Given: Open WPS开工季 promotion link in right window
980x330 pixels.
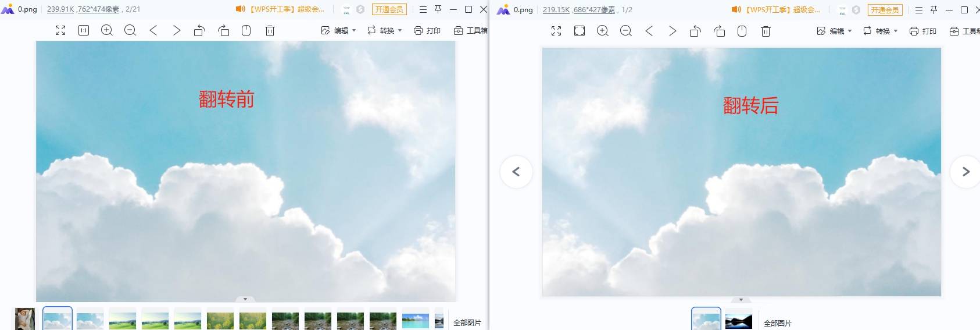Looking at the screenshot, I should click(776, 10).
